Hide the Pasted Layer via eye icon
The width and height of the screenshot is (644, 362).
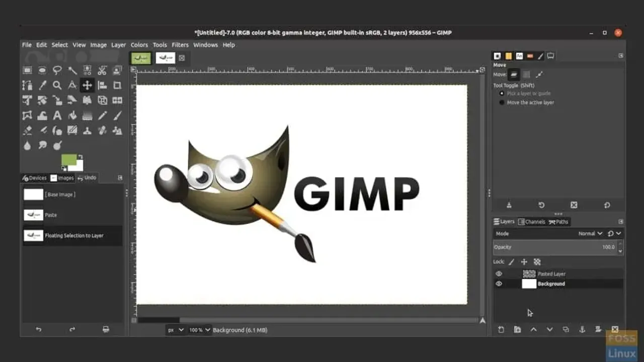tap(499, 274)
